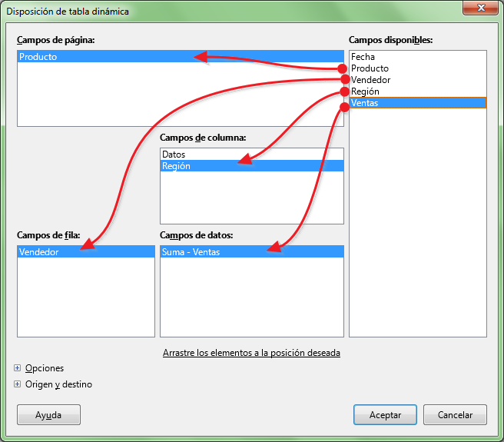Select Producto in Campos disponibles list
The image size is (504, 442).
pos(370,68)
